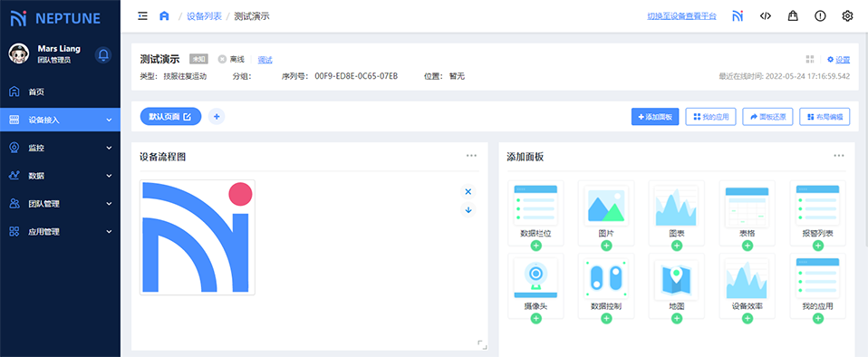Image resolution: width=868 pixels, height=357 pixels.
Task: Add the 地图 panel plus
Action: (x=677, y=318)
